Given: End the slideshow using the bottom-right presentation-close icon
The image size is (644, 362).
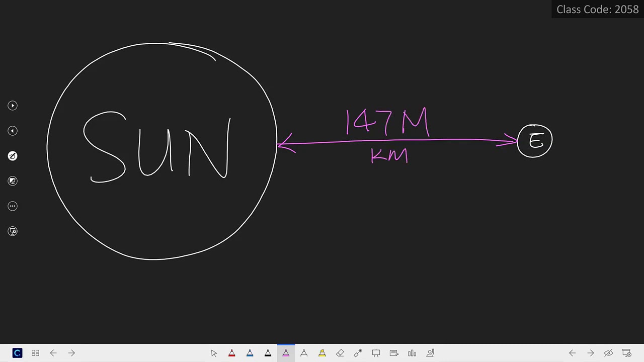Looking at the screenshot, I should point(627,353).
